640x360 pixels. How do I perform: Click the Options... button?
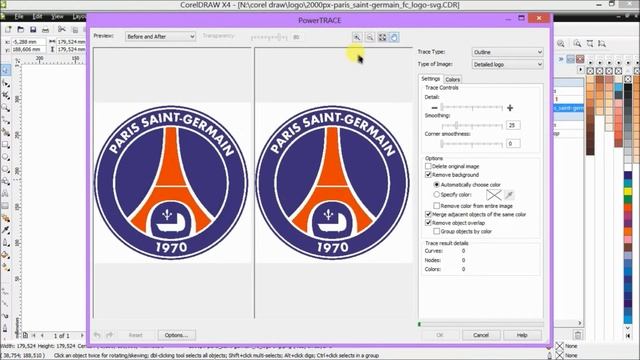click(176, 335)
